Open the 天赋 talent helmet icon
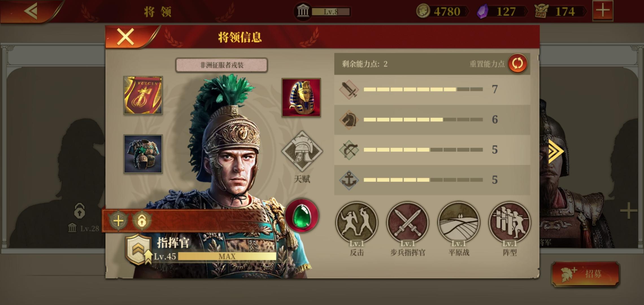This screenshot has width=644, height=305. tap(302, 151)
